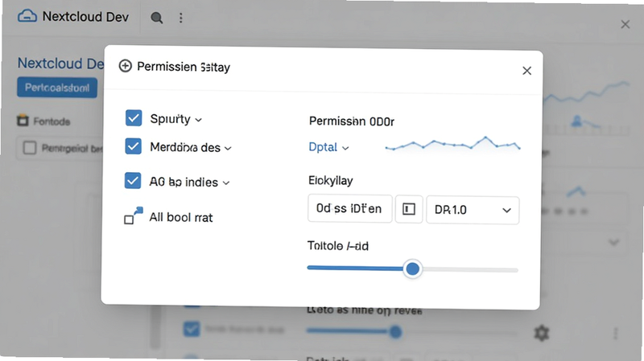Click the blue Pertcoalsdoml button in the background
The height and width of the screenshot is (361, 644).
[57, 88]
